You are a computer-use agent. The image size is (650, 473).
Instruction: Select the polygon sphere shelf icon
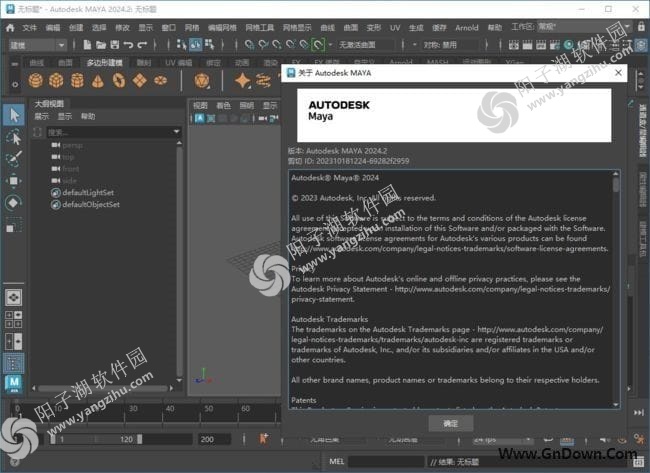click(36, 80)
